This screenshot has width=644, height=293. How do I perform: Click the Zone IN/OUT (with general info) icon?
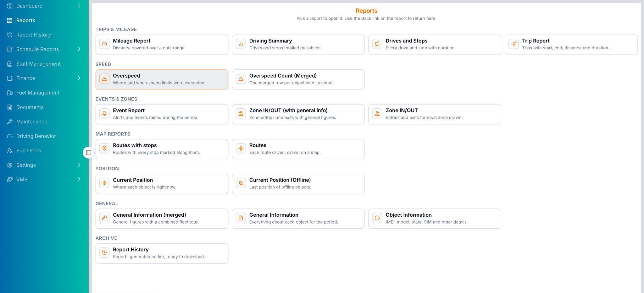pos(241,114)
